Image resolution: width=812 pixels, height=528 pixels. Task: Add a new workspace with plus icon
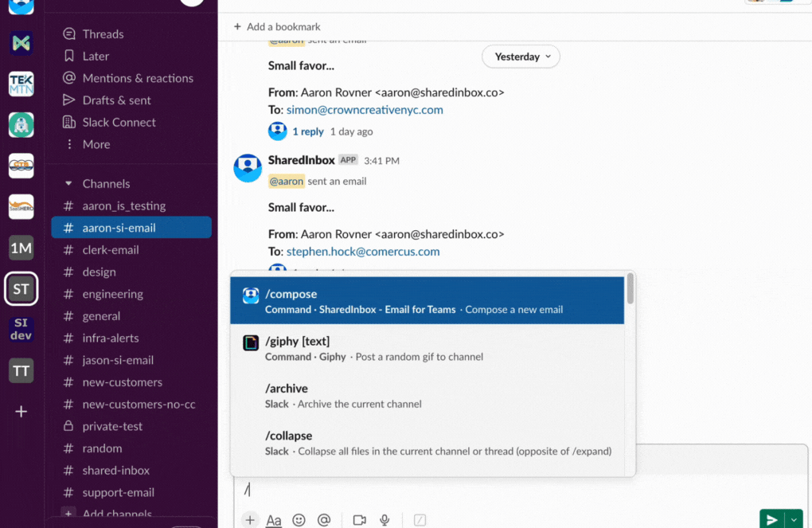pos(21,412)
